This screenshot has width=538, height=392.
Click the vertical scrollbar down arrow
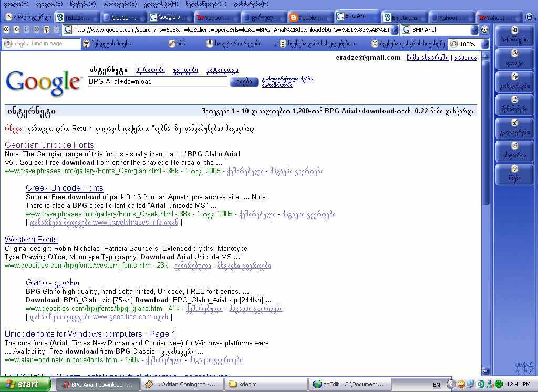tap(485, 370)
